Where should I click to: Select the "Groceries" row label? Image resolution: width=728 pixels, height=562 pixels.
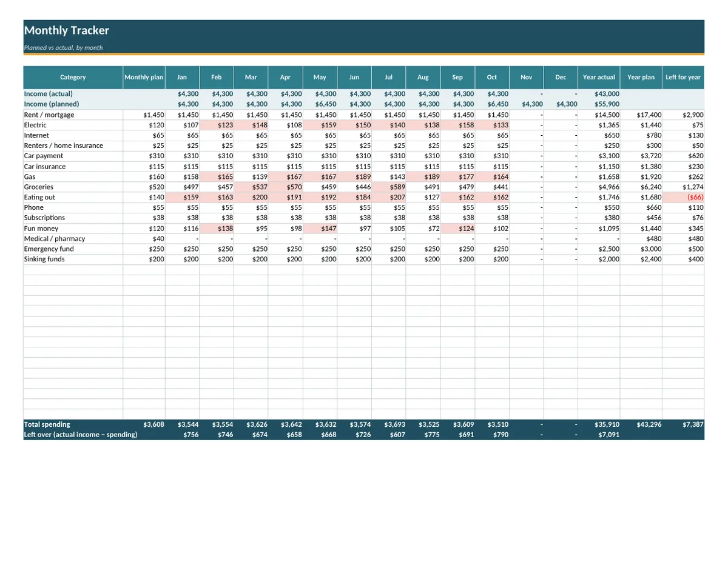(39, 187)
